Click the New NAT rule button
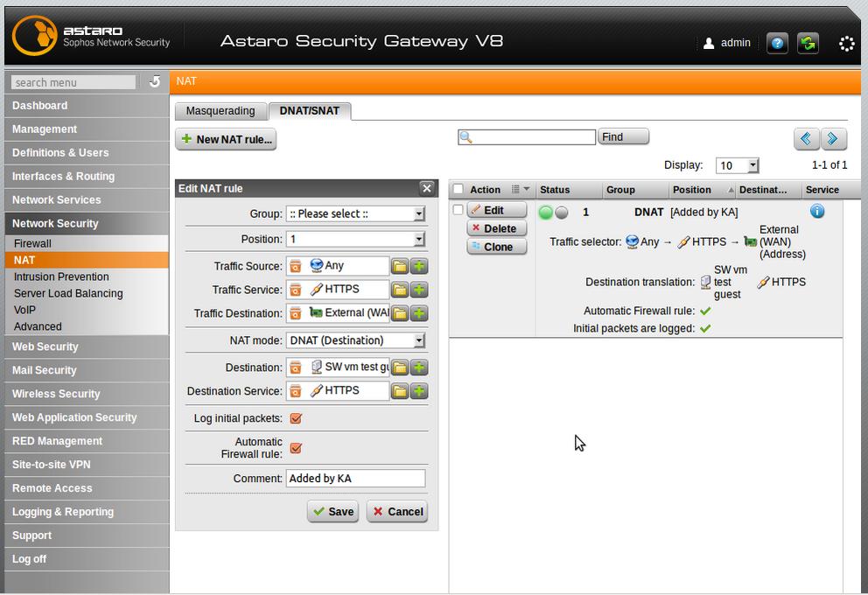The width and height of the screenshot is (868, 595). tap(226, 139)
